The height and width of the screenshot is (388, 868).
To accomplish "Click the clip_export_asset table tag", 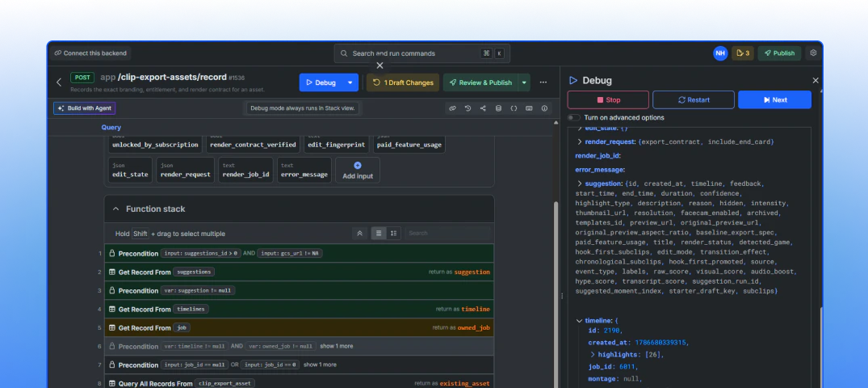I will coord(225,384).
